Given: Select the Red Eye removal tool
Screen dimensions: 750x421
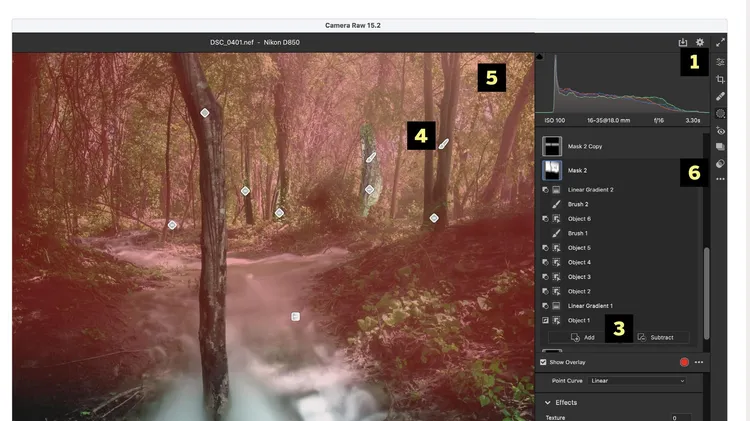Looking at the screenshot, I should (x=720, y=131).
